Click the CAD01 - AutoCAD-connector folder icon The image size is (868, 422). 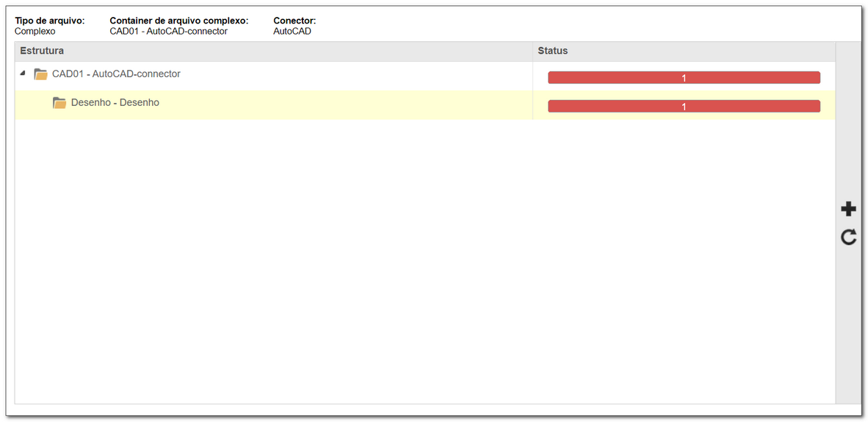[40, 74]
